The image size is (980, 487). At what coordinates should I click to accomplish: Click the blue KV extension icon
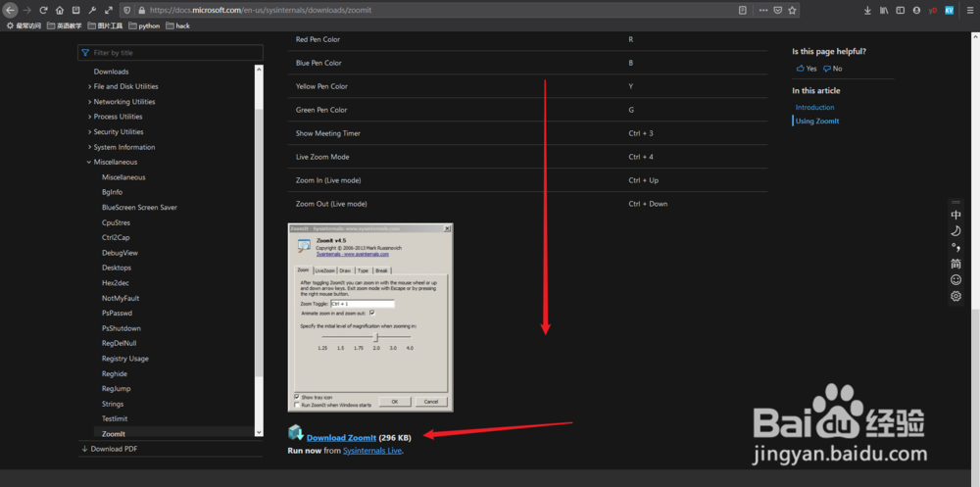(x=949, y=10)
